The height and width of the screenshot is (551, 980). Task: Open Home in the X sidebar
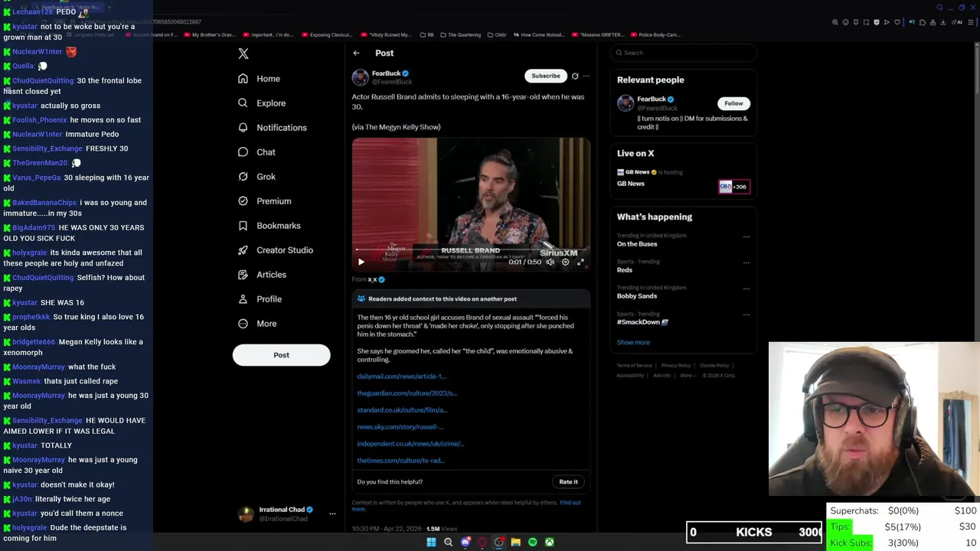259,79
